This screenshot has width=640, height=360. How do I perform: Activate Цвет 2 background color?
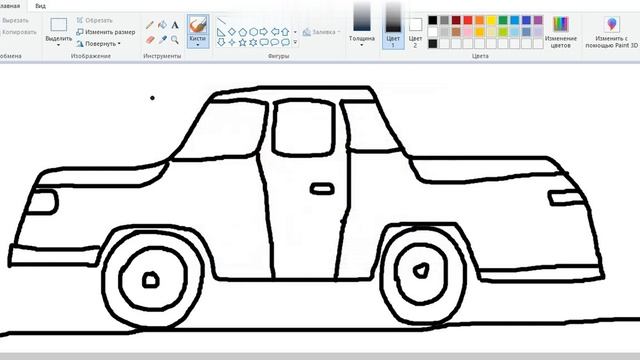[x=415, y=33]
